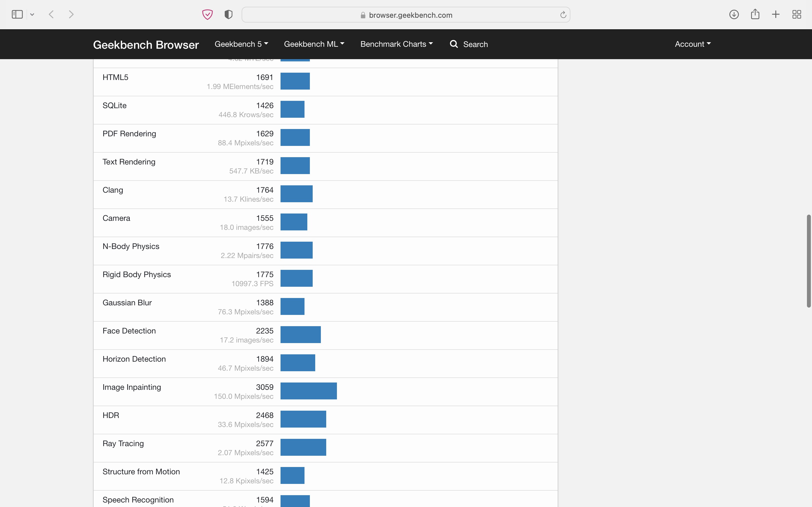This screenshot has width=812, height=507.
Task: Expand the Geekbench ML menu
Action: click(314, 44)
